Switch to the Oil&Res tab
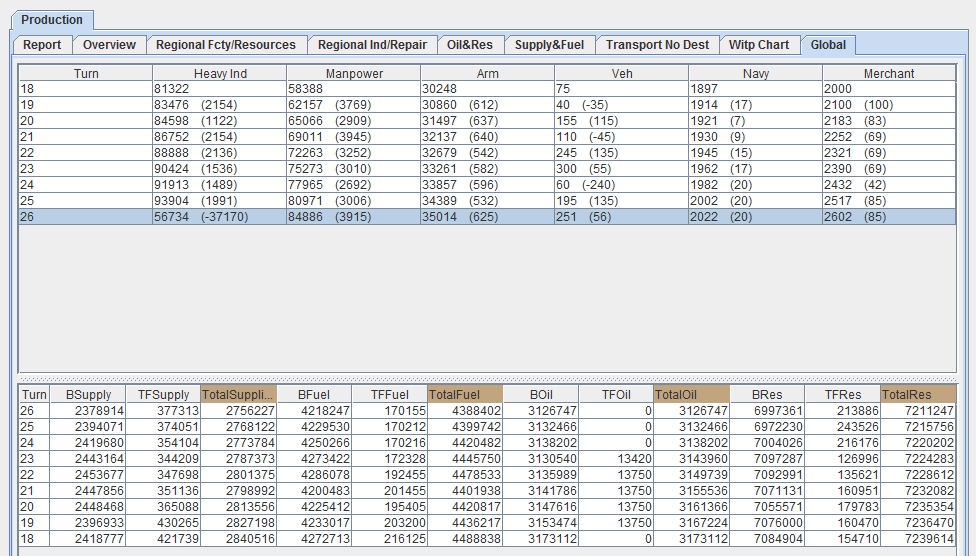This screenshot has width=976, height=556. 469,45
